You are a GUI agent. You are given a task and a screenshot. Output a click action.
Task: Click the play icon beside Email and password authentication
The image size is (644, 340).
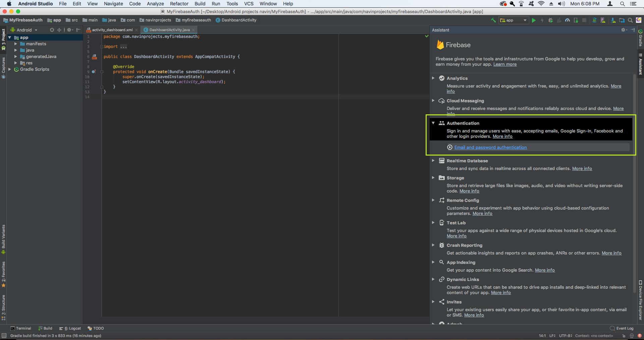coord(450,147)
